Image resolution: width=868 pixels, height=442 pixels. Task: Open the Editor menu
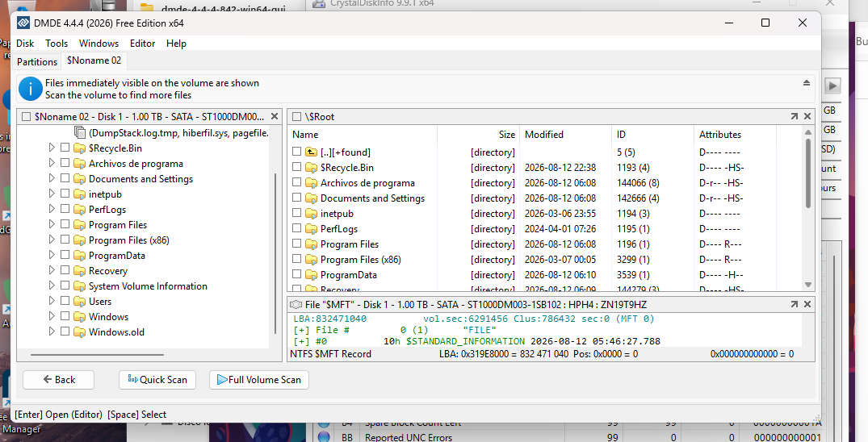coord(142,43)
